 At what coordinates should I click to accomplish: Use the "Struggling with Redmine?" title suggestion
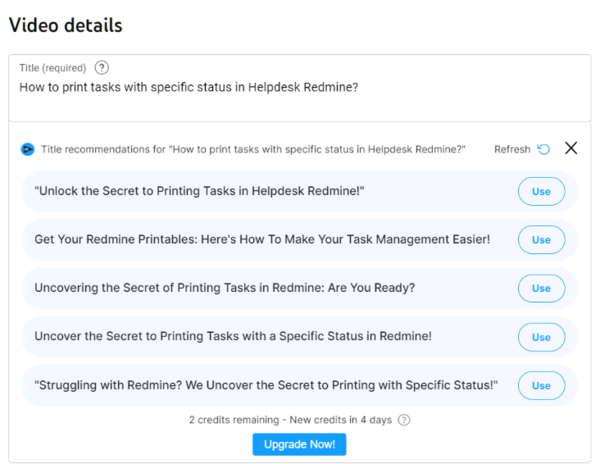click(x=540, y=385)
